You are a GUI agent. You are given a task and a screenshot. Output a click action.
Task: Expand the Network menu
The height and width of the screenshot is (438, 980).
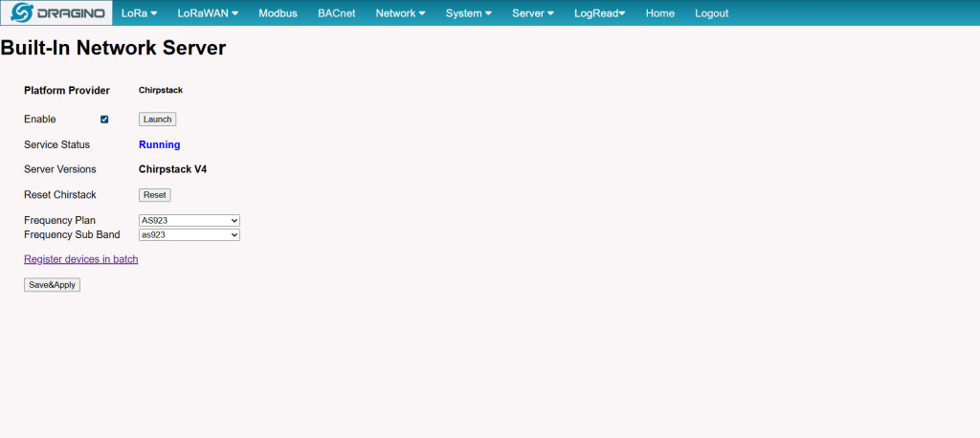[400, 13]
